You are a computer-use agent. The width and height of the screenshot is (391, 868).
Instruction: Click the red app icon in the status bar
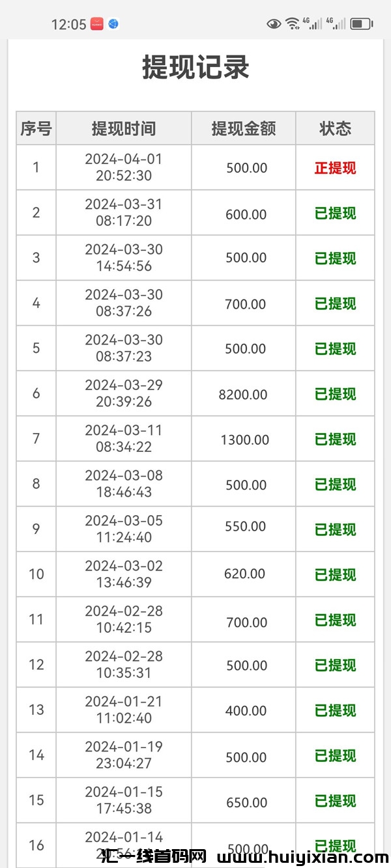click(96, 24)
